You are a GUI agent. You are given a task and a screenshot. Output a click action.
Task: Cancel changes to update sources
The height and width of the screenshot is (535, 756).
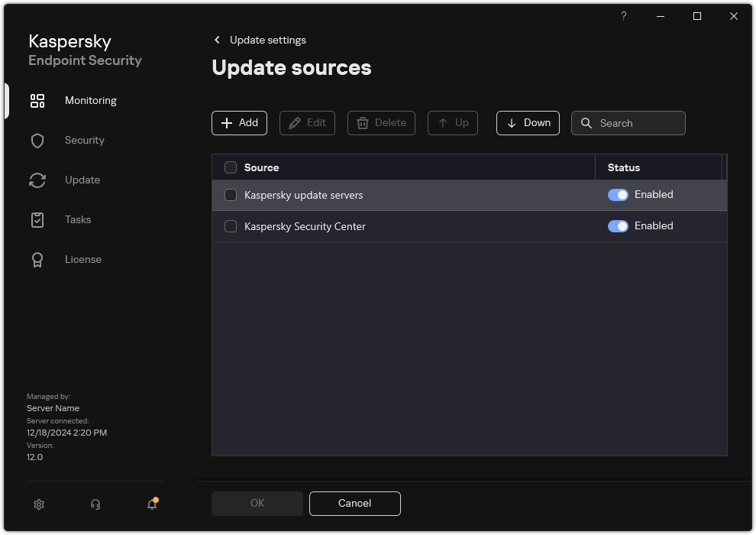click(x=354, y=504)
